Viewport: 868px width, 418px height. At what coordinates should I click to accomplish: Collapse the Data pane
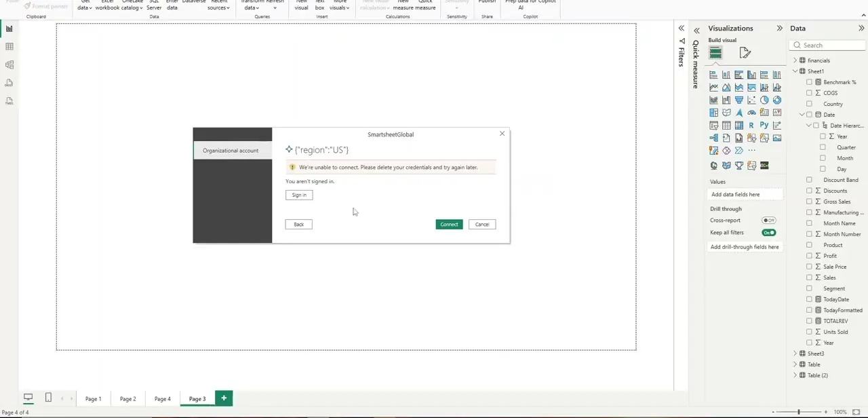tap(861, 28)
